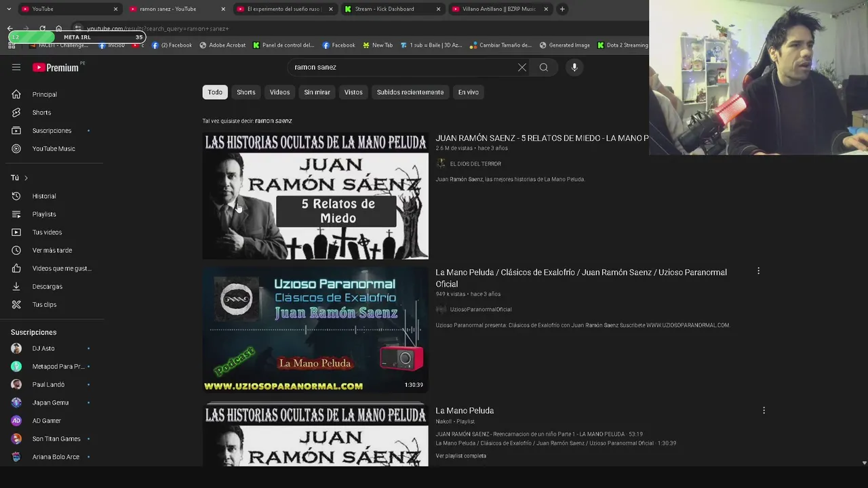The width and height of the screenshot is (868, 488).
Task: Select the Videos filter chip
Action: coord(279,92)
